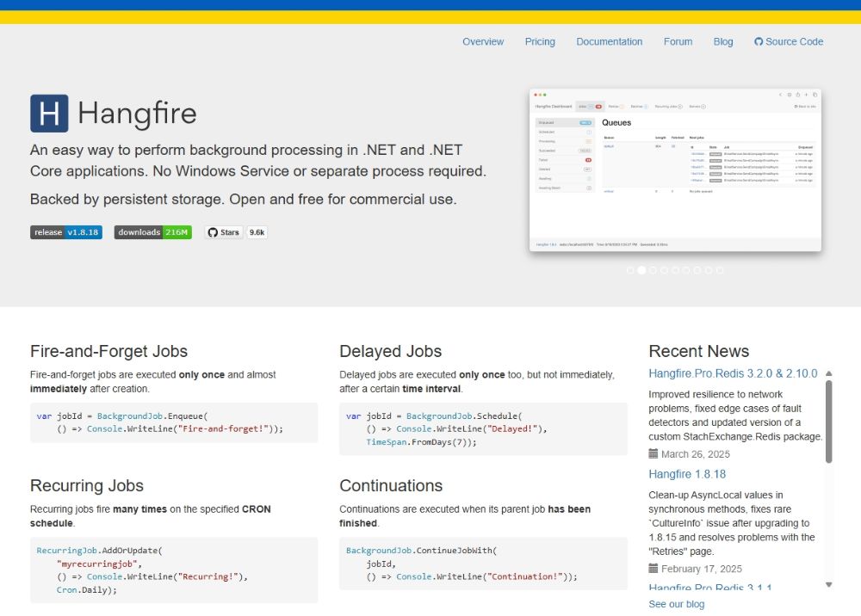The height and width of the screenshot is (616, 861).
Task: Click the GitHub Stars button
Action: (224, 232)
